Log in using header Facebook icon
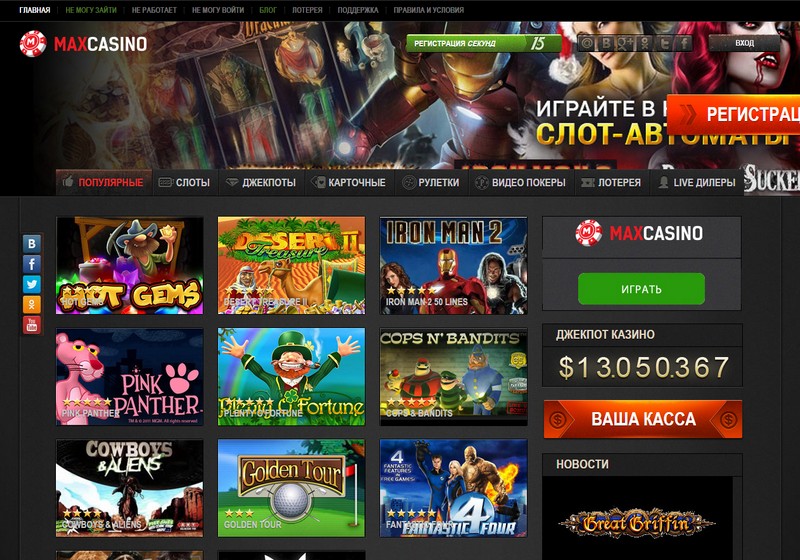 684,43
